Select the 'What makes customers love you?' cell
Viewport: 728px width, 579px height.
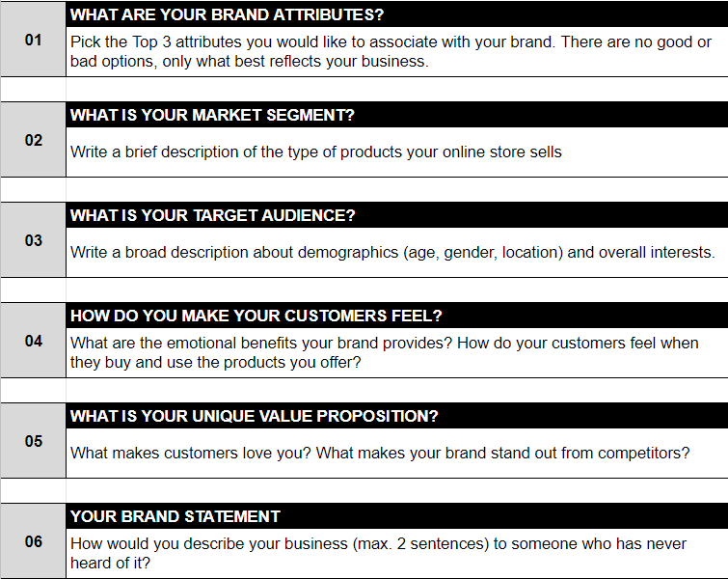[397, 454]
